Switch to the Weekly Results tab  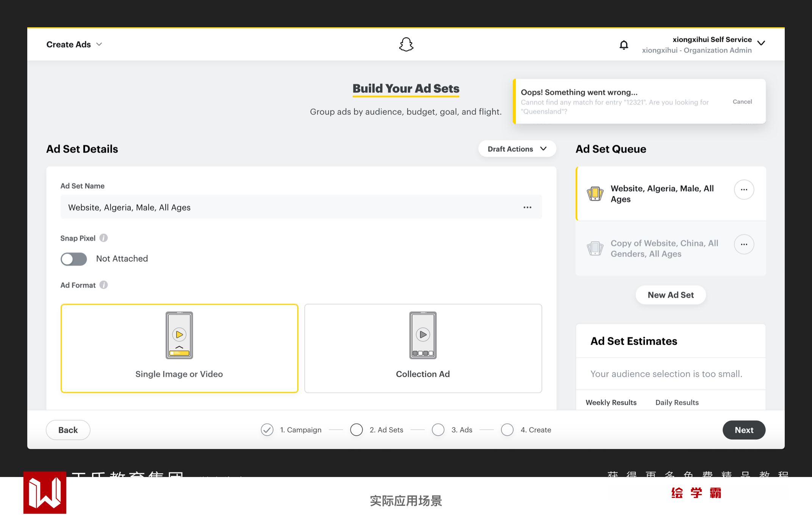(x=611, y=402)
